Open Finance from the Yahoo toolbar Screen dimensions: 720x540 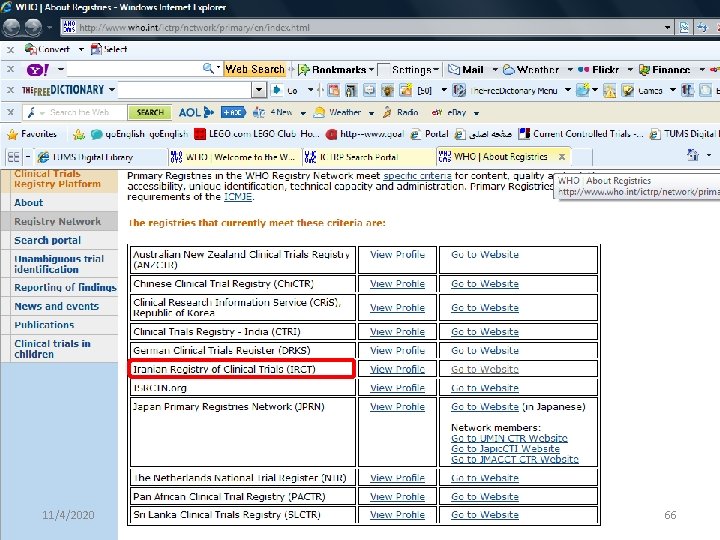click(665, 70)
